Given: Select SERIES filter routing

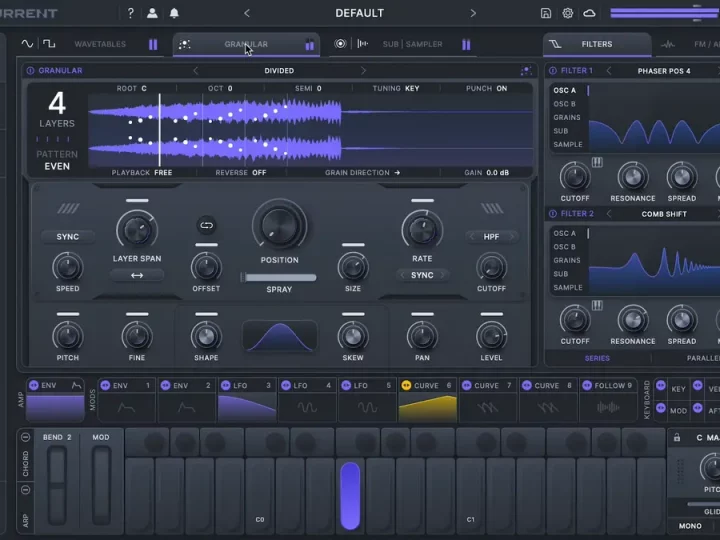Looking at the screenshot, I should point(597,358).
